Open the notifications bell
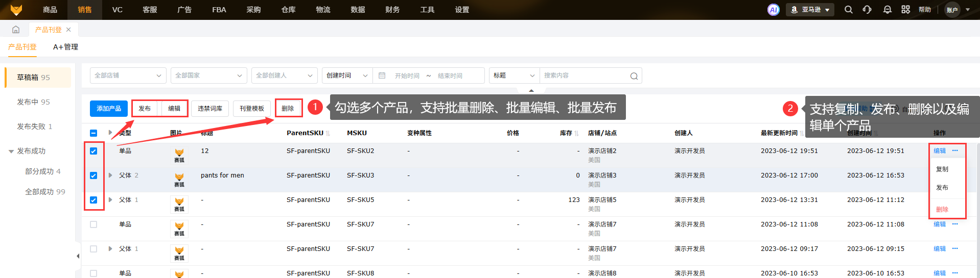The width and height of the screenshot is (980, 278). 887,10
